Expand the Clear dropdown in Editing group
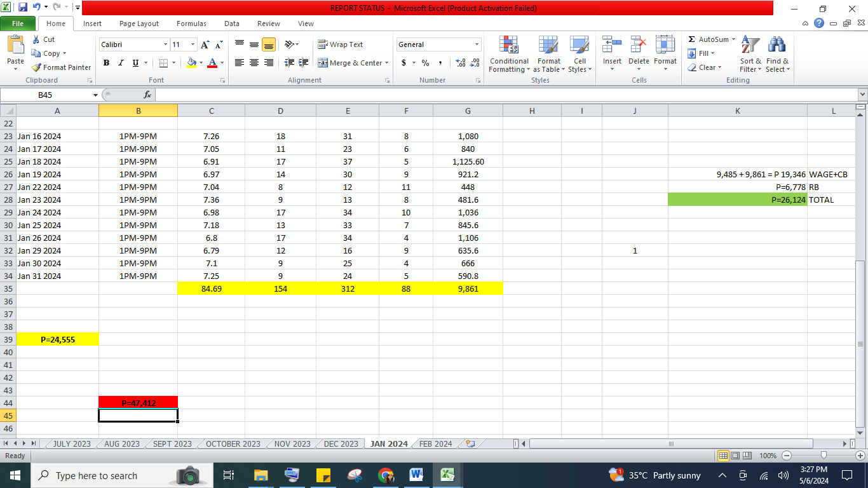This screenshot has width=868, height=488. (x=719, y=67)
